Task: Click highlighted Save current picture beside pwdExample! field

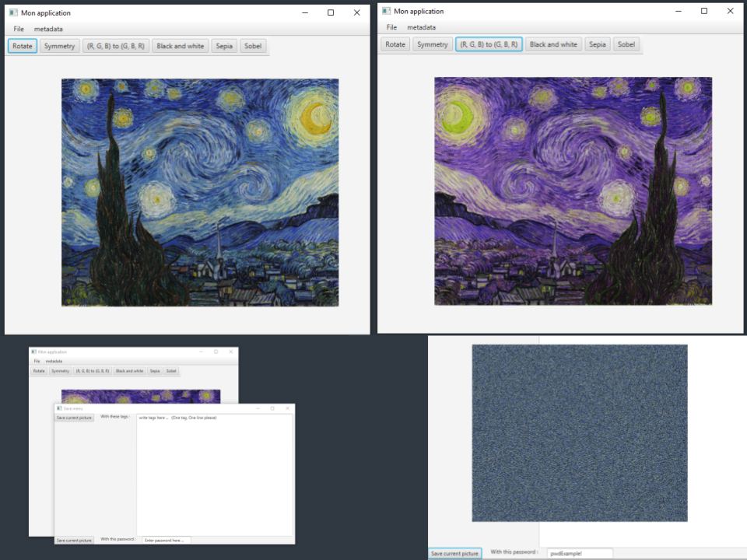Action: click(x=455, y=553)
